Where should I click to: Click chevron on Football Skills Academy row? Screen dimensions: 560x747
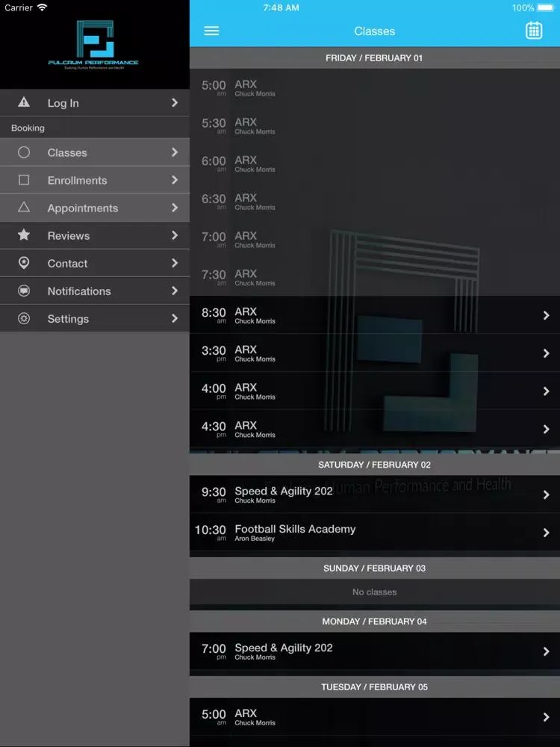click(547, 533)
